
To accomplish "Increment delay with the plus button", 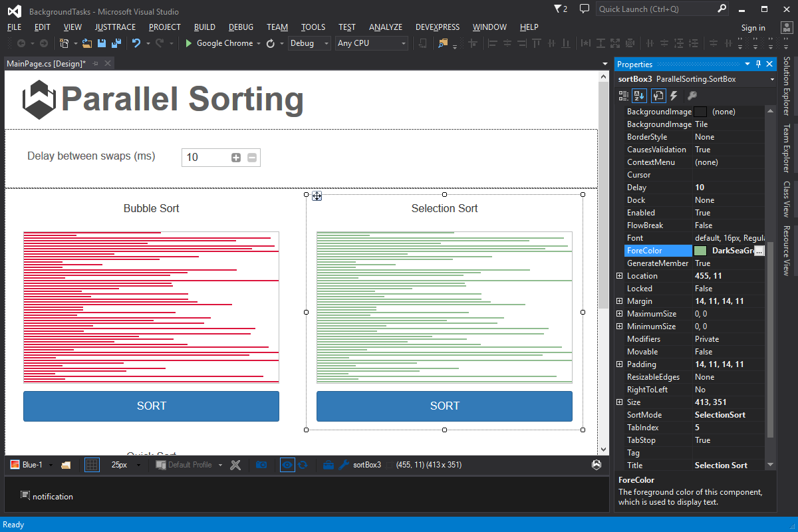I will pyautogui.click(x=236, y=158).
